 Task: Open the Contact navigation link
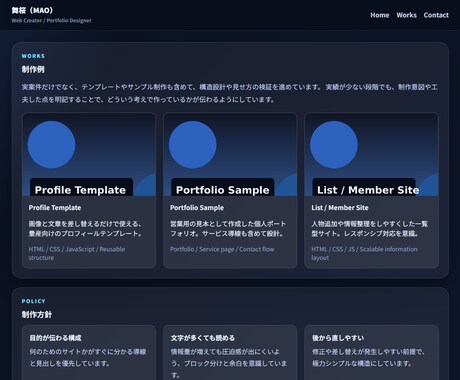(x=436, y=15)
